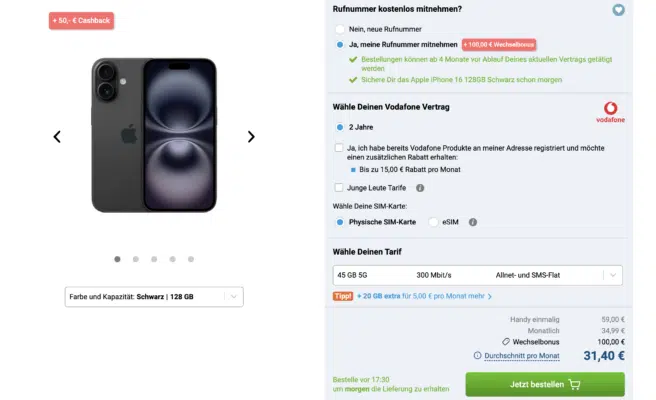Open the Durchschnitt pro Monat link
Screen dimensions: 656x400
click(521, 355)
